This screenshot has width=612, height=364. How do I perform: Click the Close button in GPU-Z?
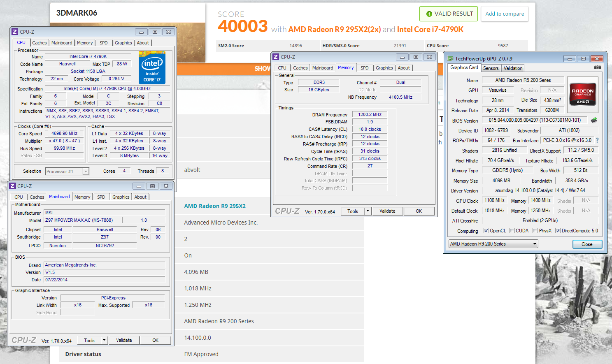coord(587,244)
